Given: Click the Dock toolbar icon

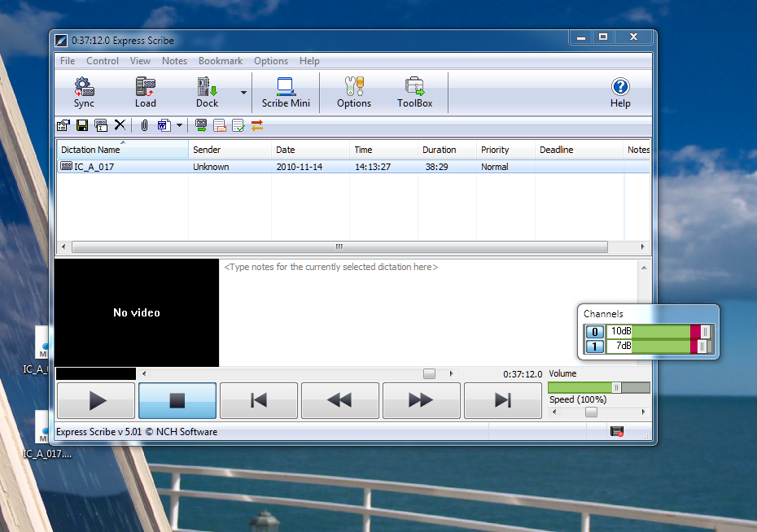Looking at the screenshot, I should 207,93.
